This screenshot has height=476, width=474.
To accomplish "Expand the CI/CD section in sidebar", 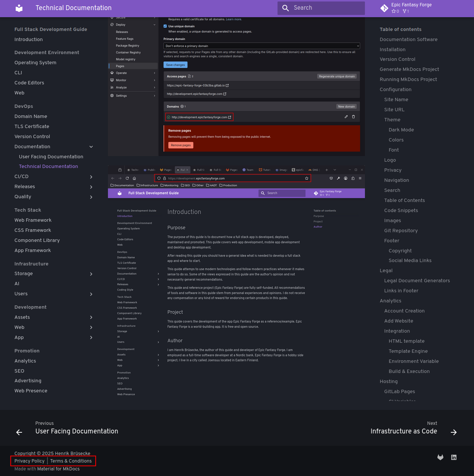I will pos(91,177).
